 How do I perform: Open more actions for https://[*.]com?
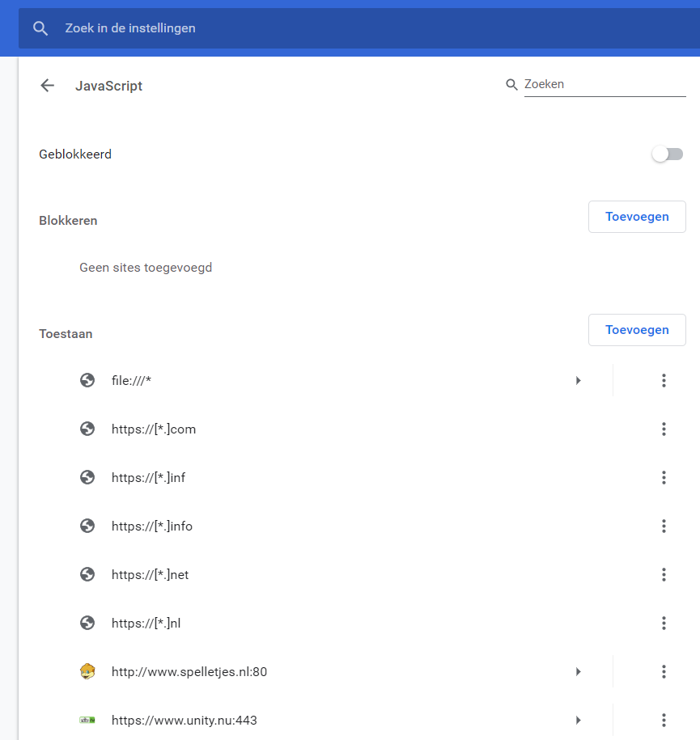[664, 429]
